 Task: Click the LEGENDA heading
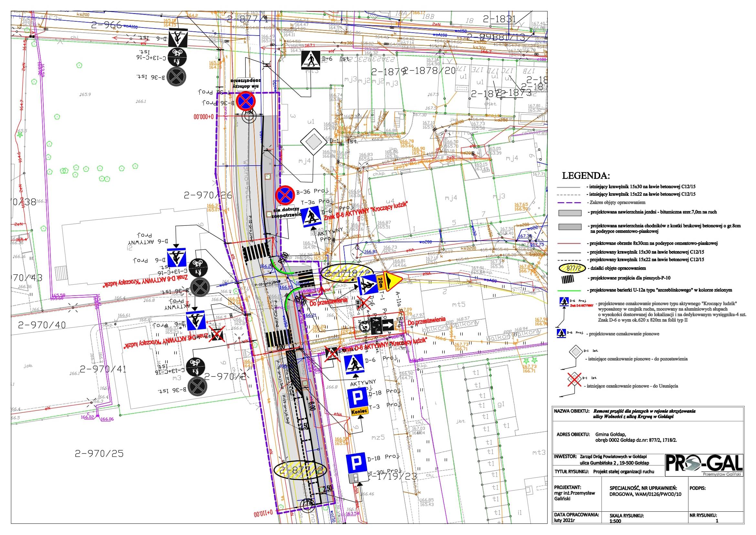586,176
